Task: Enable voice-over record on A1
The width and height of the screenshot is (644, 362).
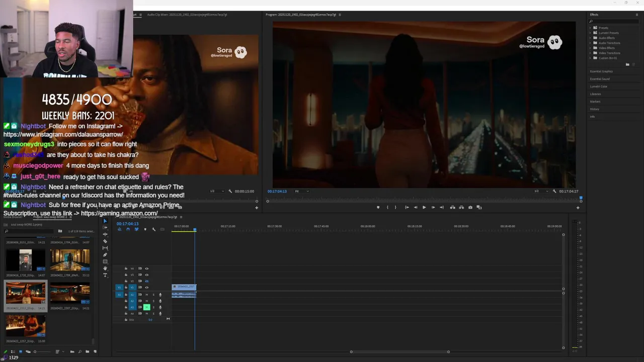Action: coord(160,295)
